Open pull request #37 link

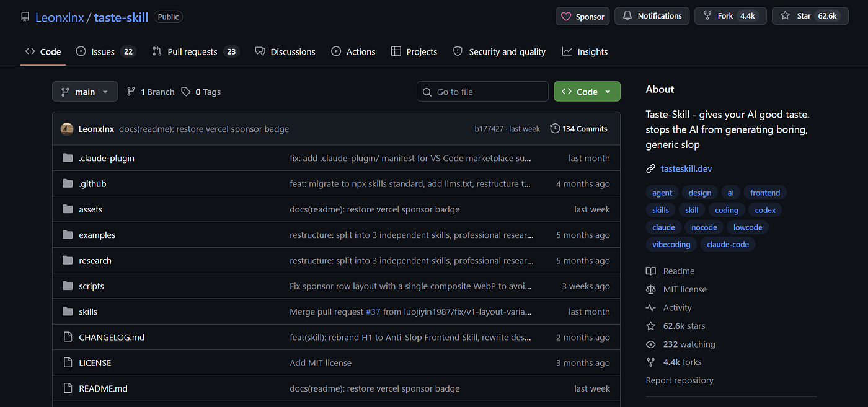[373, 312]
